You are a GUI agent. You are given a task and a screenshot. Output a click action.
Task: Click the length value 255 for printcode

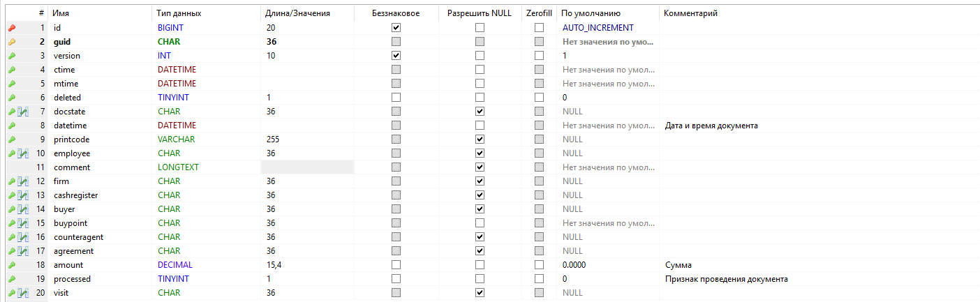pyautogui.click(x=273, y=139)
